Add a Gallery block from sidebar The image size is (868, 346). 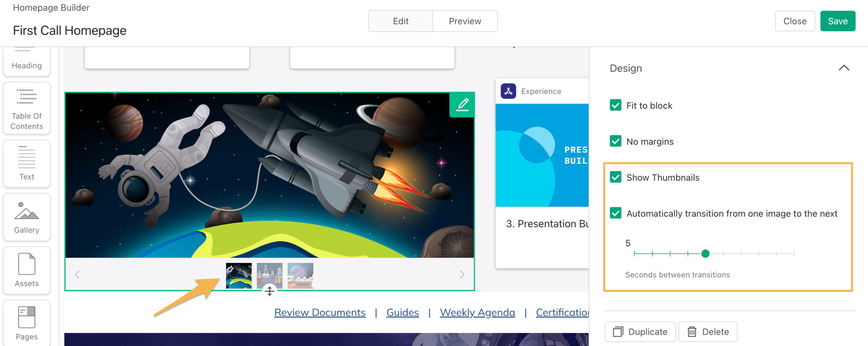click(x=26, y=217)
